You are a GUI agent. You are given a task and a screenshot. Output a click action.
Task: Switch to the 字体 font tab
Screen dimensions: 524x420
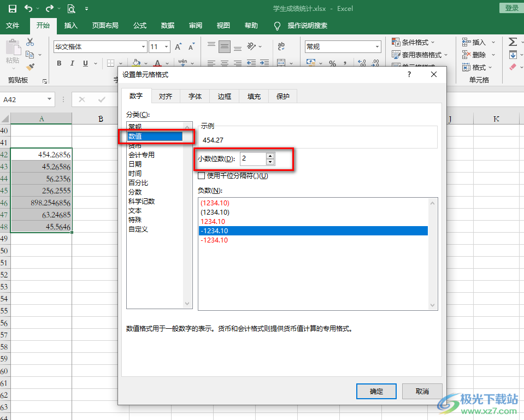click(x=195, y=97)
